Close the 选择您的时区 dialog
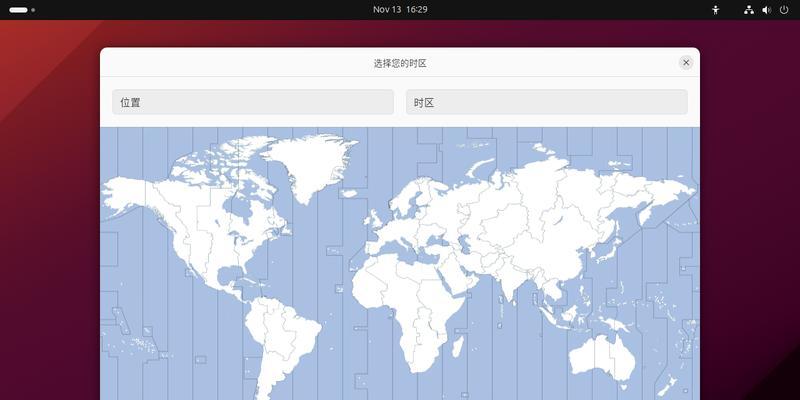The width and height of the screenshot is (800, 400). (x=686, y=62)
